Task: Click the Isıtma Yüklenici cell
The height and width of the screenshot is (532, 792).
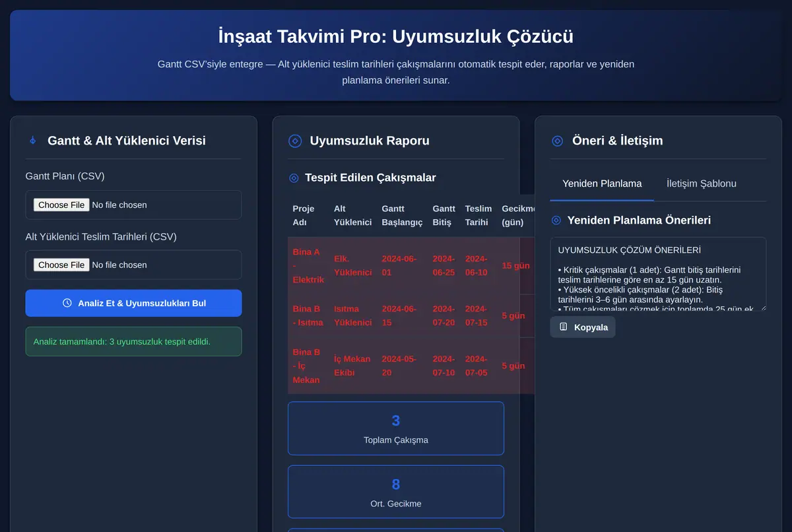Action: 352,316
